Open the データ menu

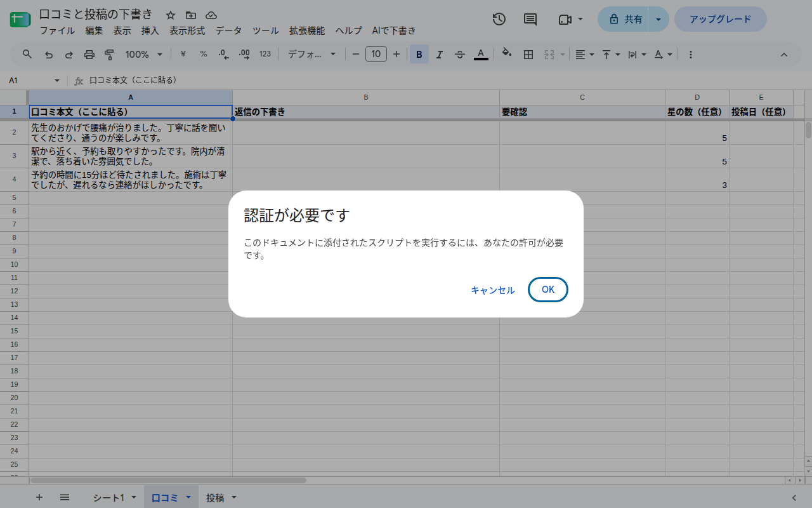click(x=228, y=30)
